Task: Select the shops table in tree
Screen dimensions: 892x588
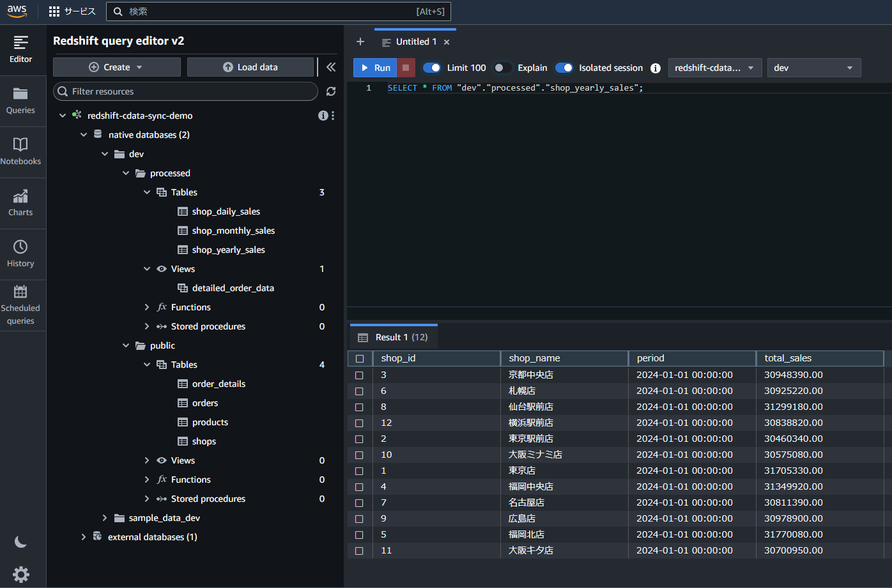Action: point(204,441)
